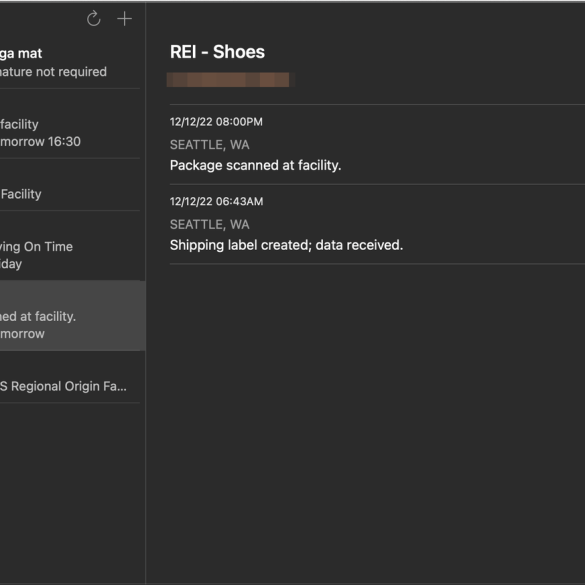Screen dimensions: 585x585
Task: Open the 'ving On Time' delivery row
Action: tap(70, 246)
